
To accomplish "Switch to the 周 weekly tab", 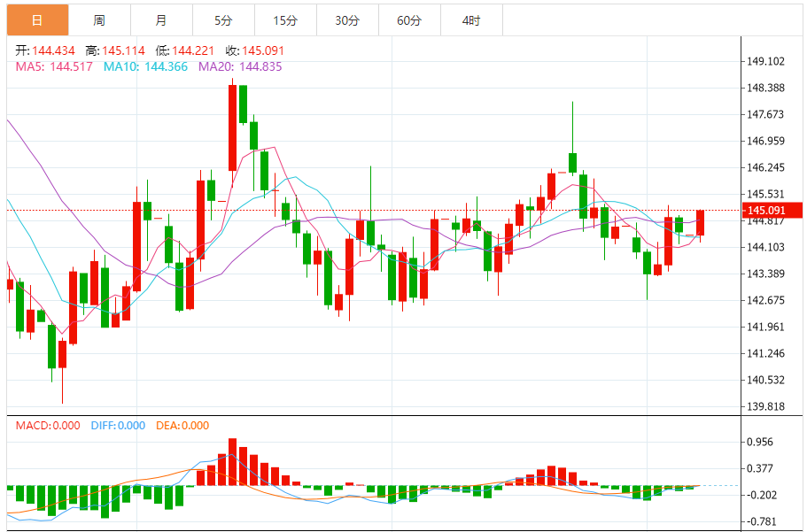I will click(99, 20).
